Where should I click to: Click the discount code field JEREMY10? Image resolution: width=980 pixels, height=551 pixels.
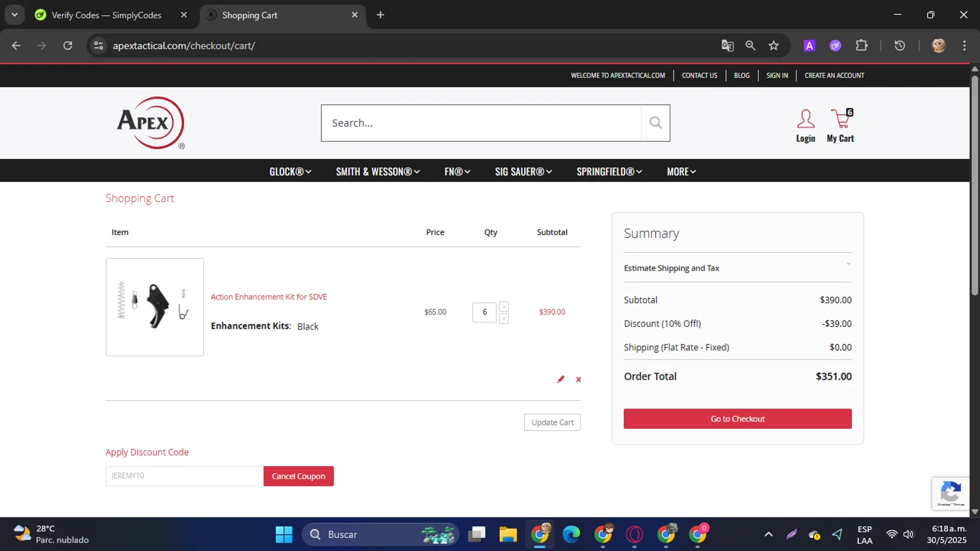[x=184, y=476]
